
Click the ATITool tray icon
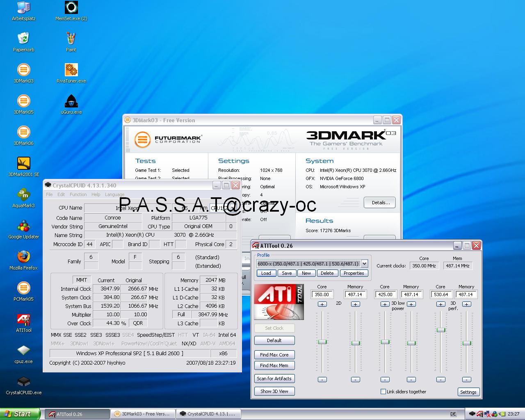480,414
